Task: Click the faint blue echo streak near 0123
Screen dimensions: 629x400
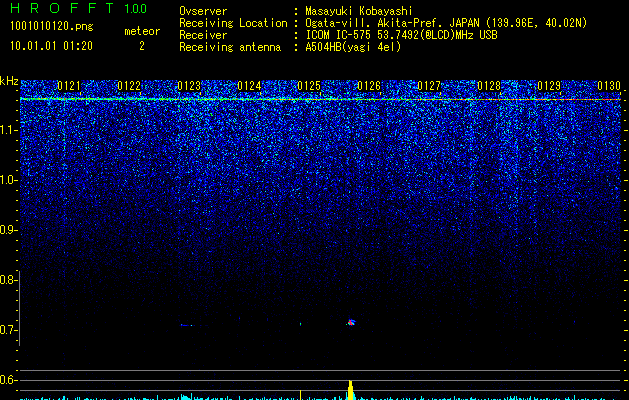Action: [187, 325]
